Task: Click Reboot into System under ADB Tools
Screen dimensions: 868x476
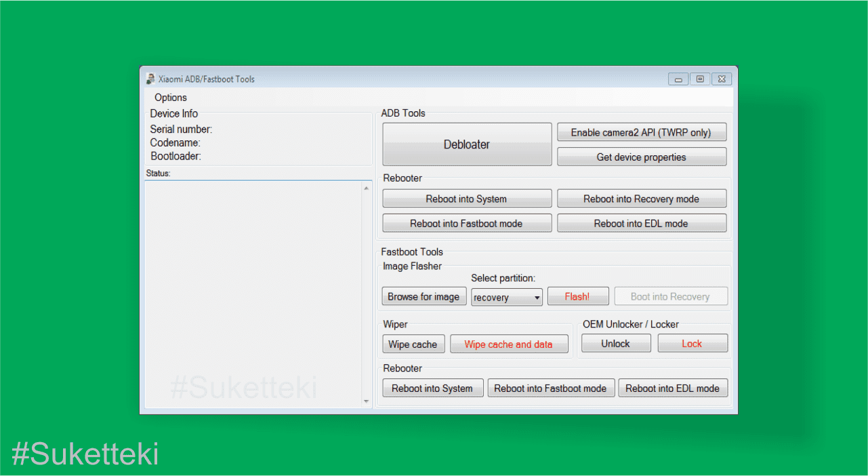Action: (467, 199)
